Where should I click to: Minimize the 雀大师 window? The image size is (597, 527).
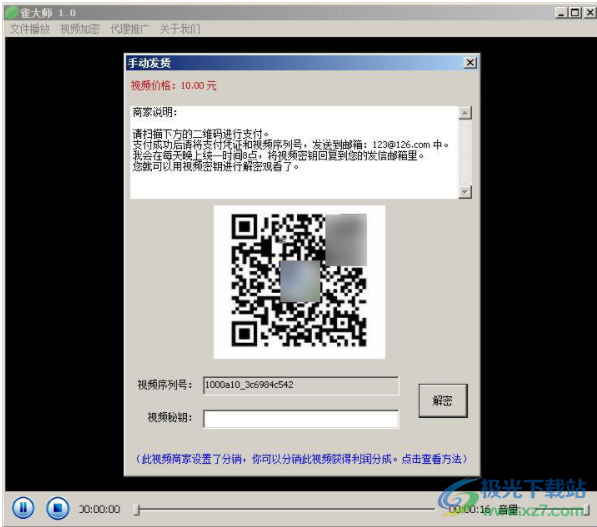[x=561, y=13]
